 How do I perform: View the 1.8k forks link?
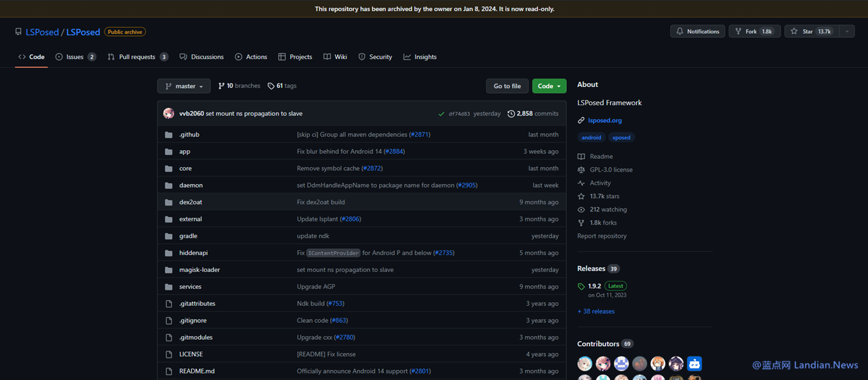pyautogui.click(x=597, y=223)
